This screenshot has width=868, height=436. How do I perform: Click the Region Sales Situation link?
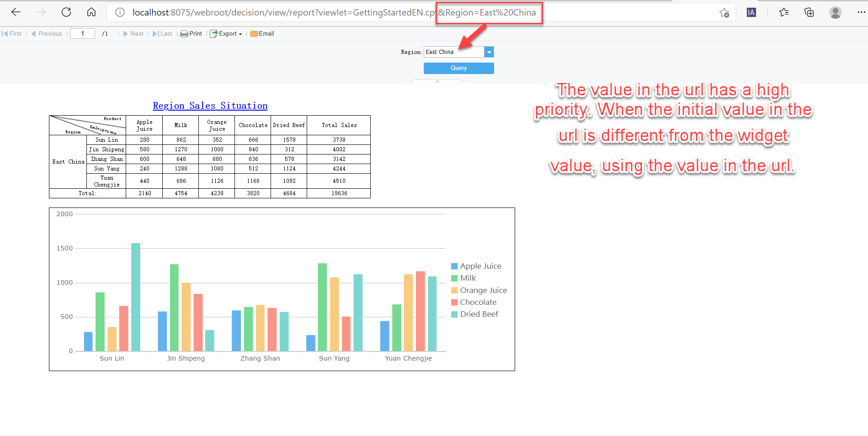[x=210, y=106]
